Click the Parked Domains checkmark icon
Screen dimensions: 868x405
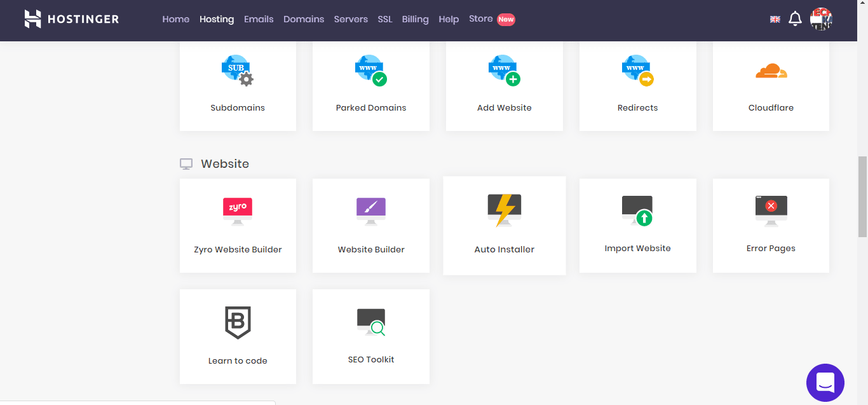[371, 70]
